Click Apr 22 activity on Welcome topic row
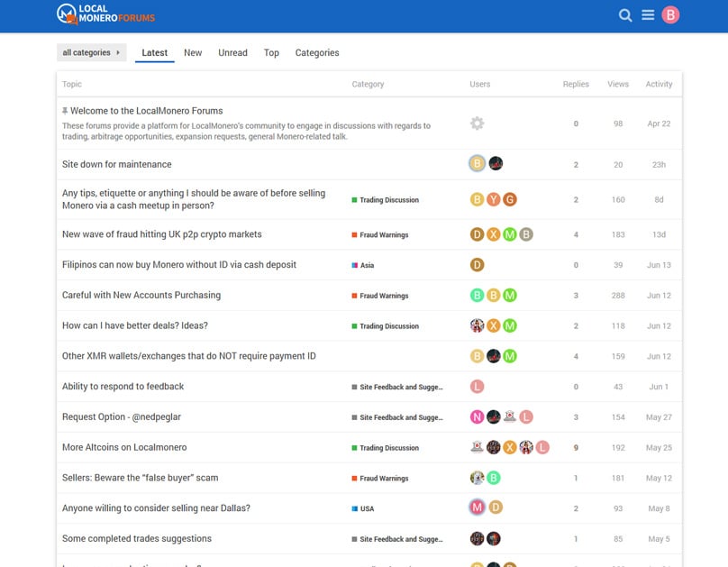This screenshot has height=567, width=728. [659, 123]
